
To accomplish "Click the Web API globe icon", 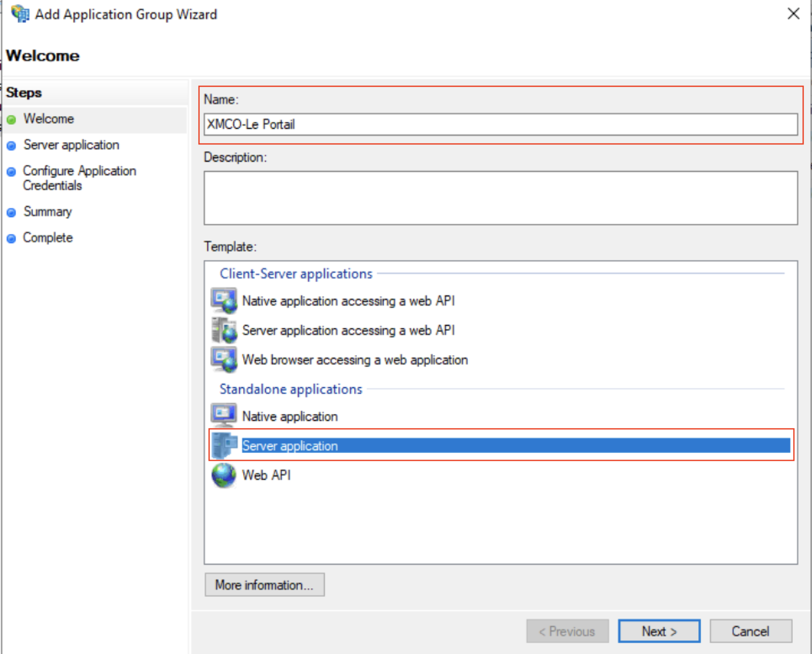I will tap(224, 475).
